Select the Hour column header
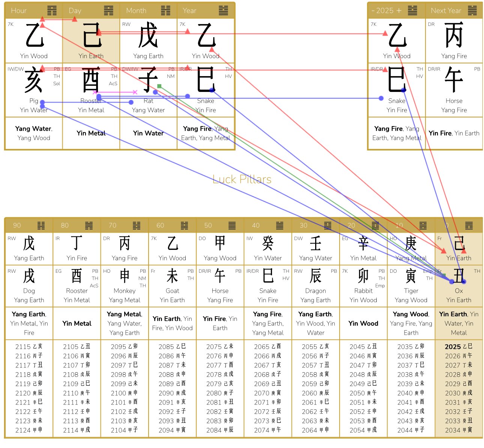 19,11
